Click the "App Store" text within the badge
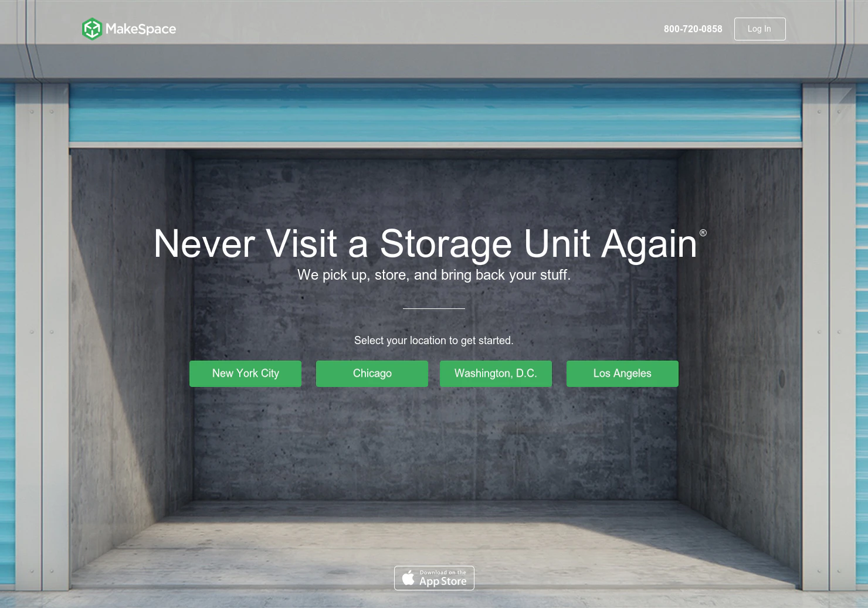The width and height of the screenshot is (868, 608). (x=443, y=582)
